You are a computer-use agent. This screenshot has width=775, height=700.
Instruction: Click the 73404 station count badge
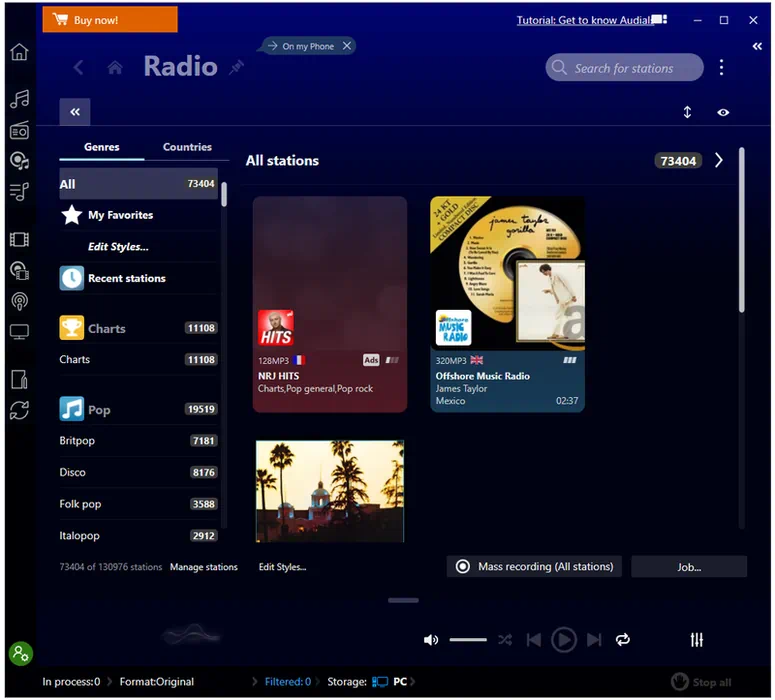click(x=678, y=161)
